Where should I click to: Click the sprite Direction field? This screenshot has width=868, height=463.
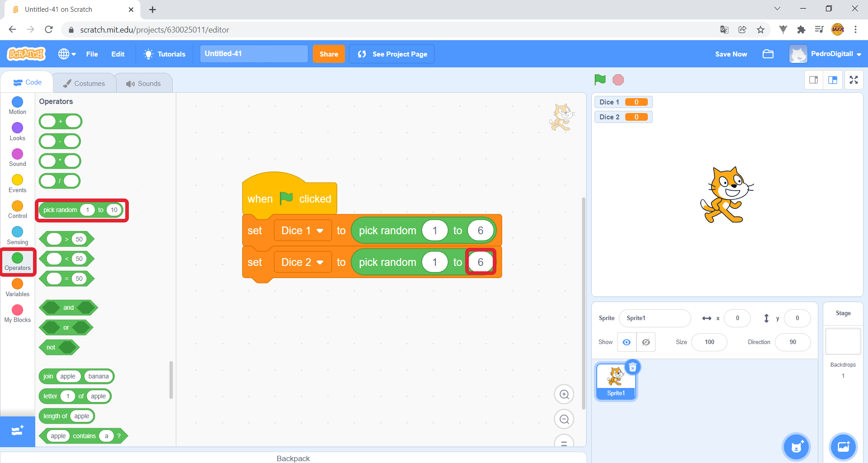click(793, 342)
